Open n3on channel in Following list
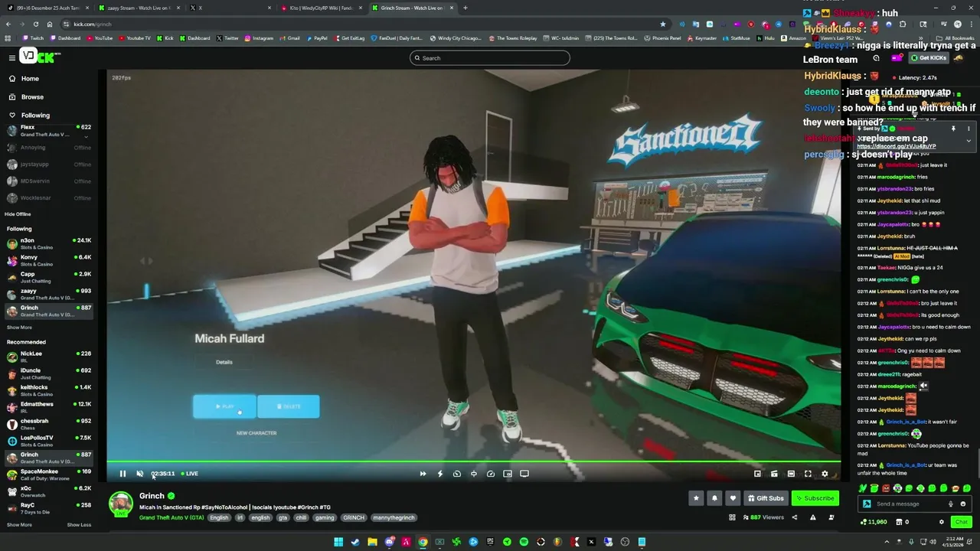 tap(49, 243)
